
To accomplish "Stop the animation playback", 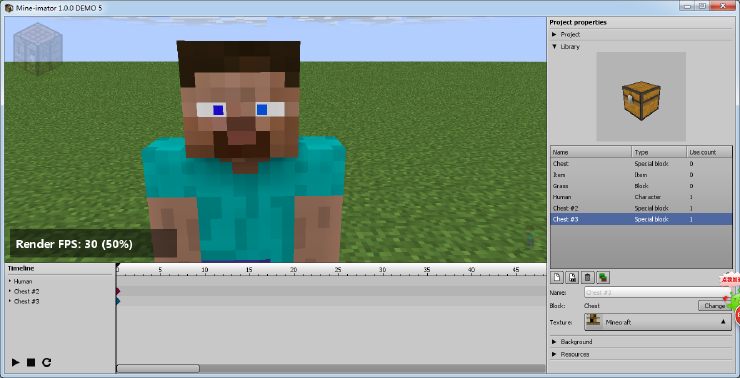I will click(x=31, y=362).
